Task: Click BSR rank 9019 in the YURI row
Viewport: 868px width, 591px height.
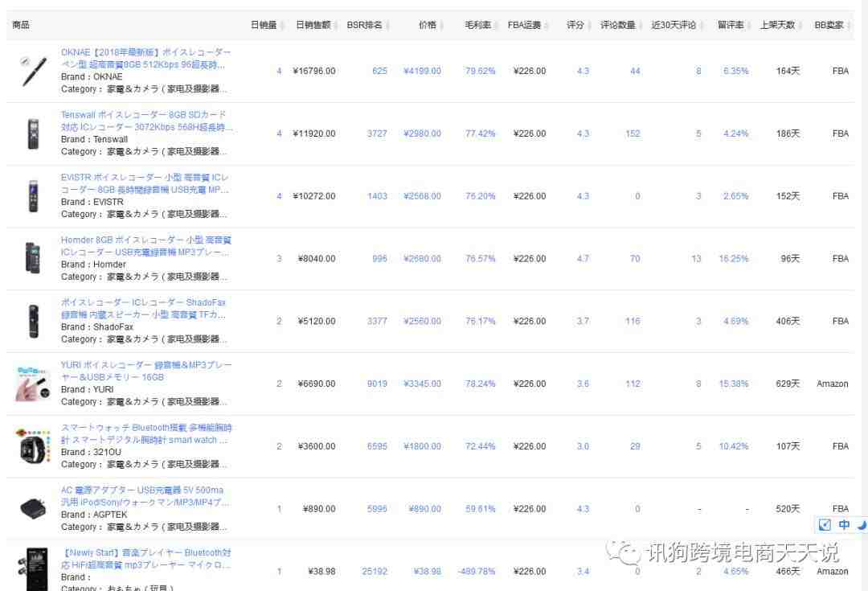Action: (x=377, y=384)
